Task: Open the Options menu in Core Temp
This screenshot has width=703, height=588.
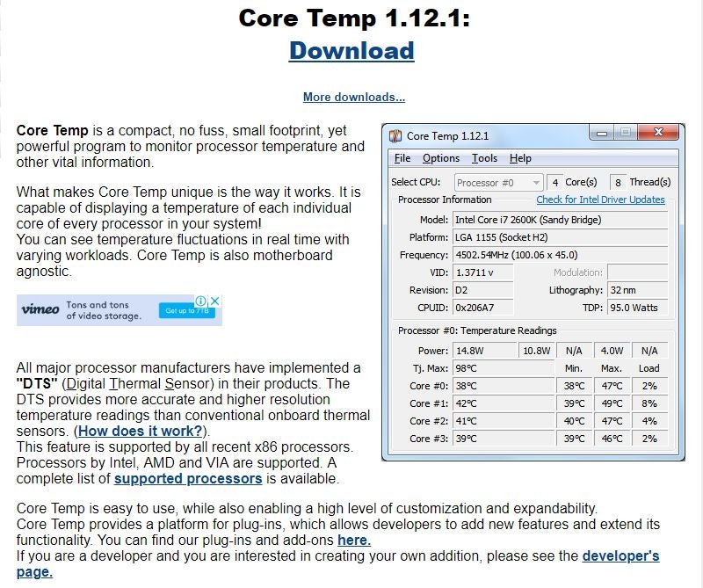Action: (441, 158)
